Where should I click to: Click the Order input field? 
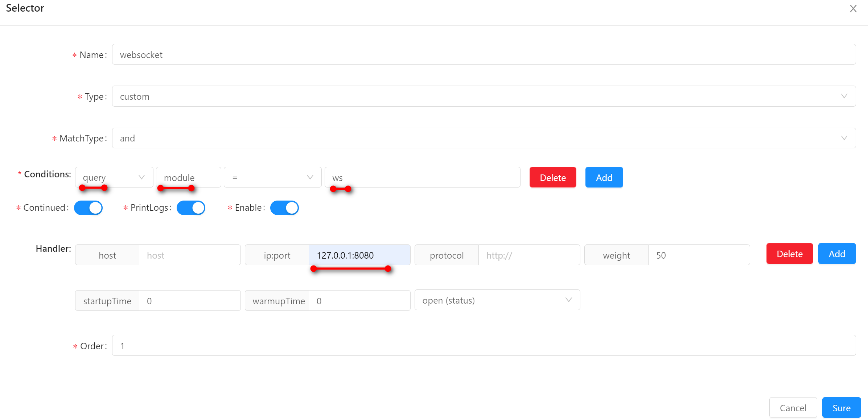click(x=484, y=346)
